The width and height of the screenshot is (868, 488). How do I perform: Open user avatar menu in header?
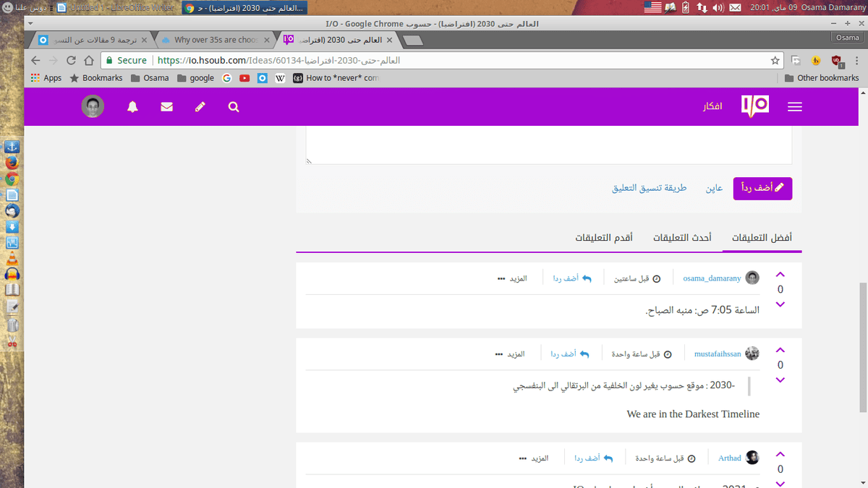[93, 107]
